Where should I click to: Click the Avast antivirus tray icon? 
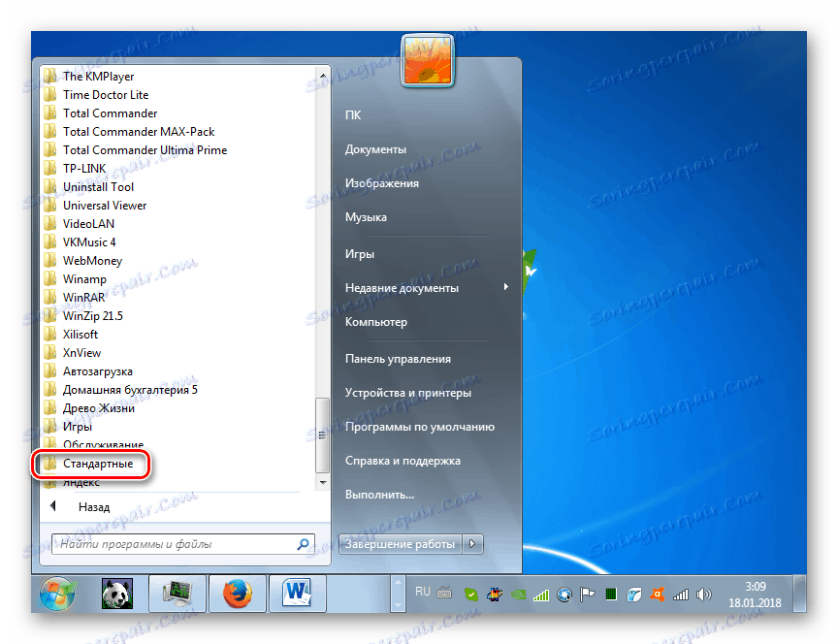coord(658,595)
